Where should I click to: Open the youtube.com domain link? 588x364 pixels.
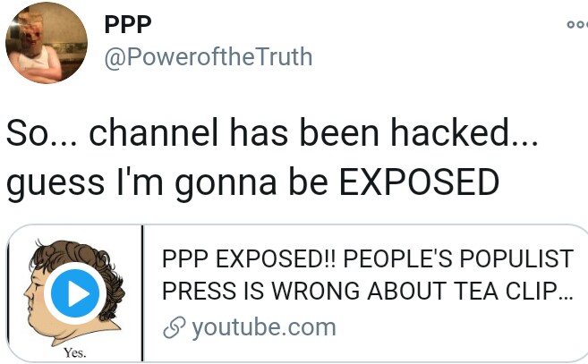tap(264, 327)
